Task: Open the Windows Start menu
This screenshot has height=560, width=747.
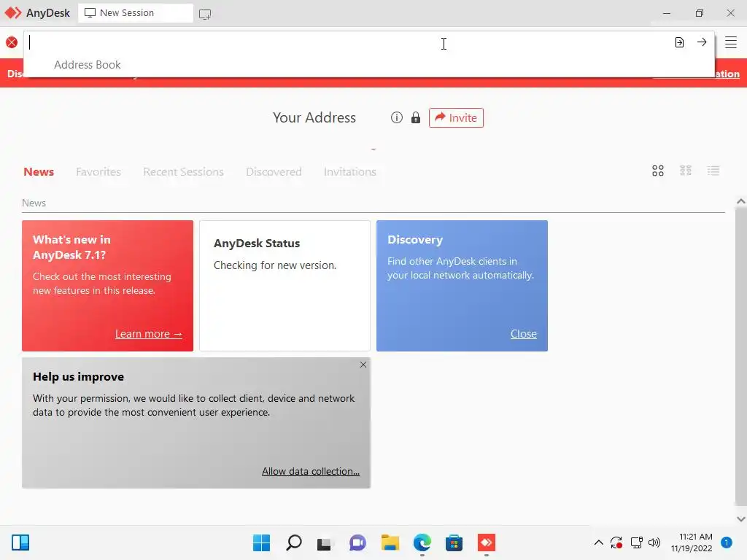Action: (x=261, y=542)
